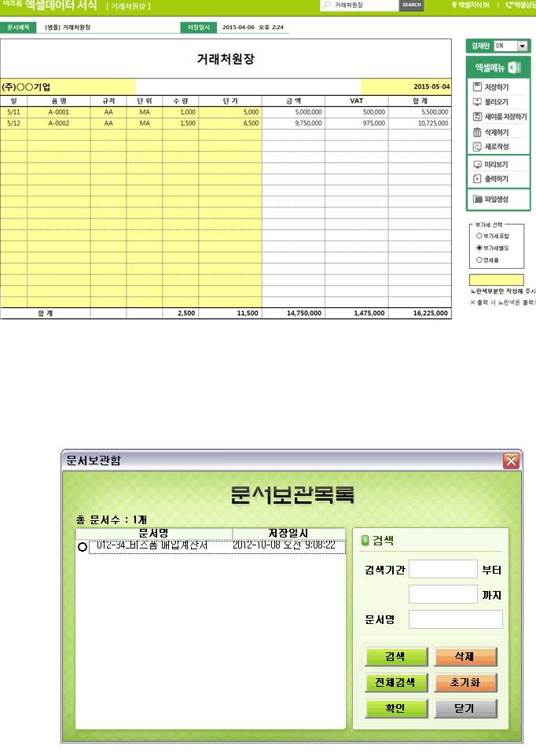Click the 새로작성 new document icon

[x=477, y=147]
